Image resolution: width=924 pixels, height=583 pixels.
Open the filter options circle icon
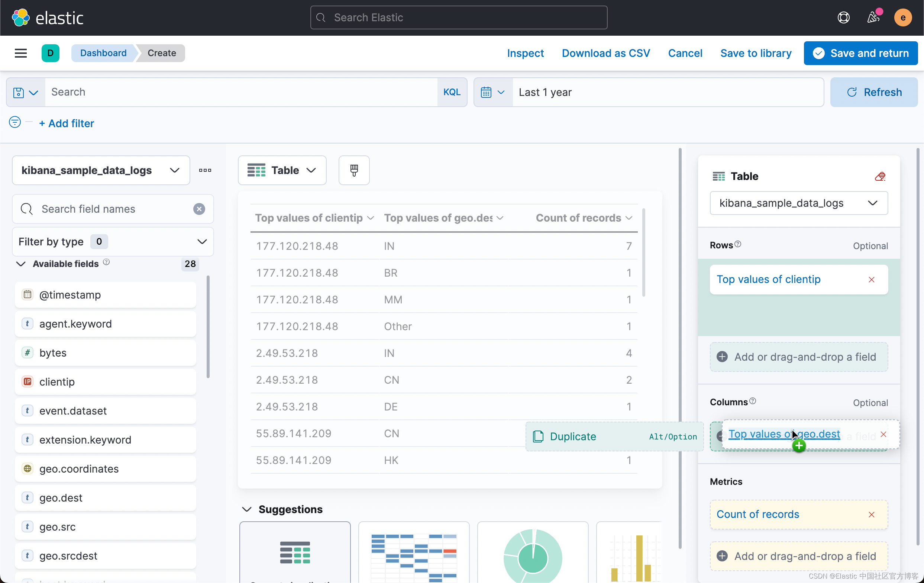pyautogui.click(x=14, y=122)
